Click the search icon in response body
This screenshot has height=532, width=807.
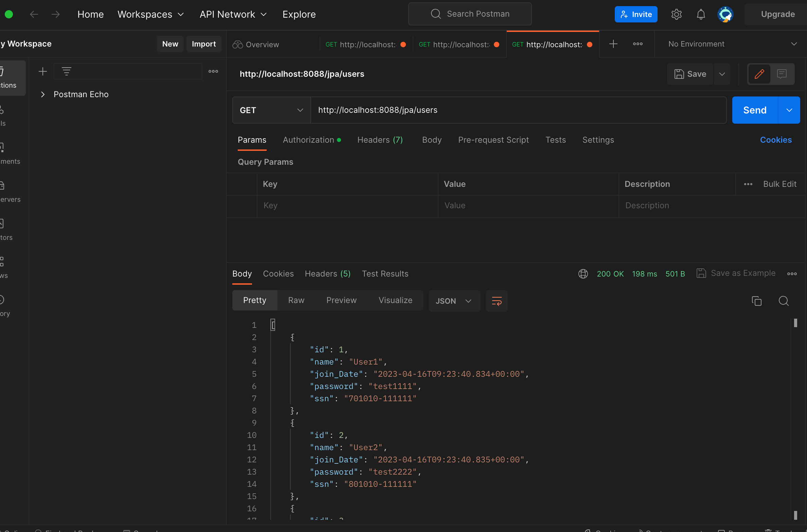tap(784, 301)
